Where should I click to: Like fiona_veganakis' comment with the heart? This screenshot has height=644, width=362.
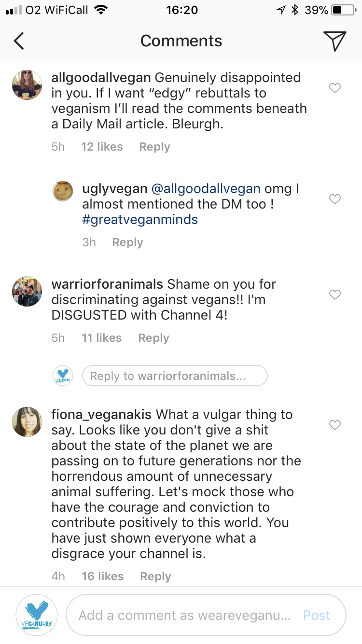(335, 425)
